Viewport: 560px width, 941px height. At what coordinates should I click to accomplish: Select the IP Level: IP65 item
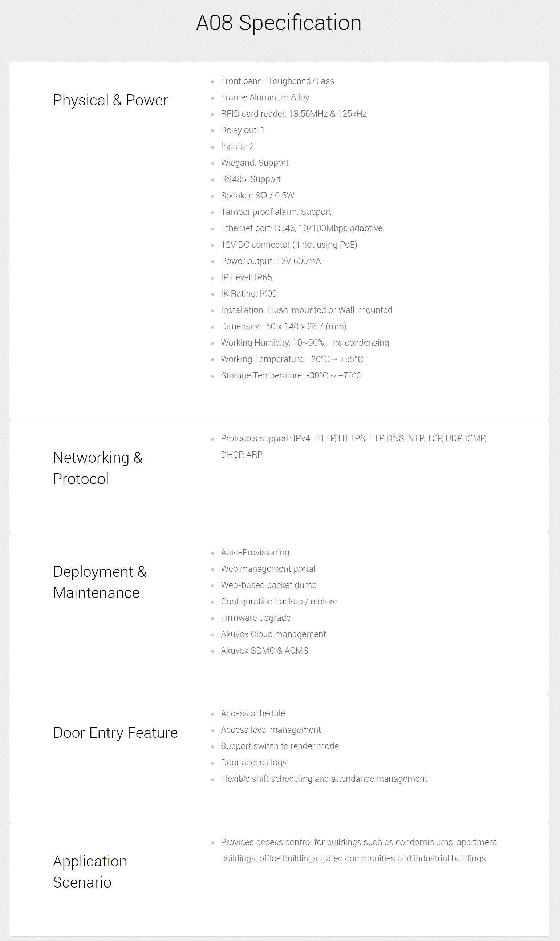click(x=247, y=277)
